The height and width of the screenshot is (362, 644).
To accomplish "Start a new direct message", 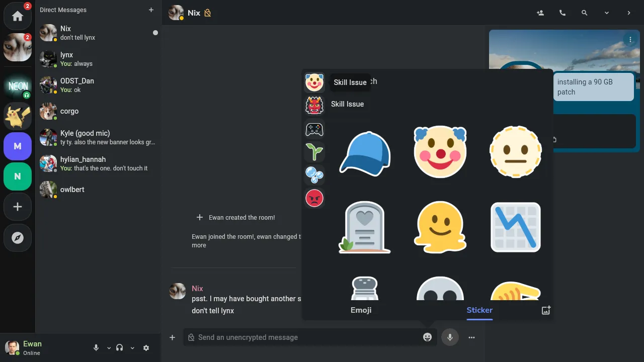I will (x=151, y=10).
